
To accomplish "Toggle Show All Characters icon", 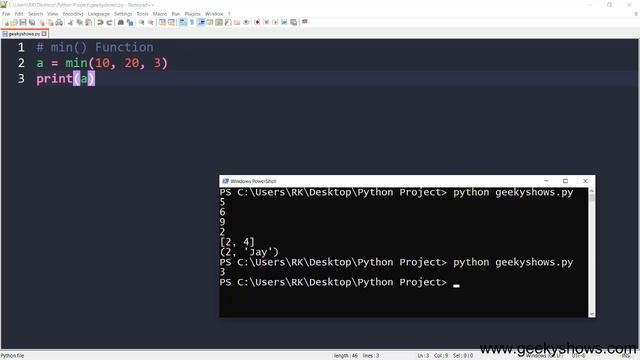I will (x=192, y=22).
